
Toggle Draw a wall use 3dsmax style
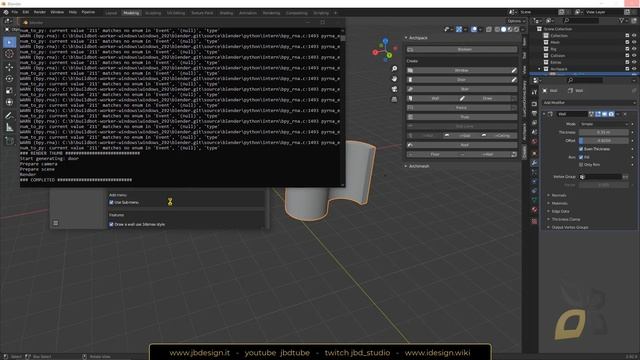(111, 224)
